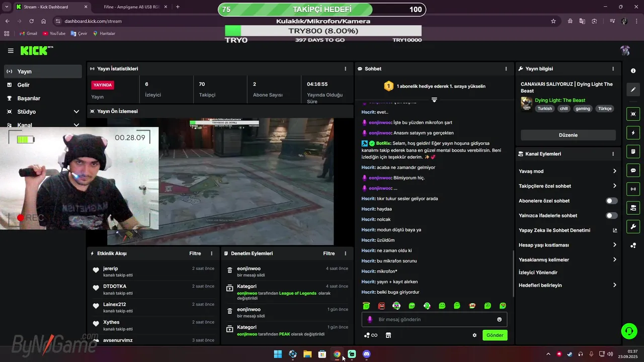Toggle the broadcast signal panel icon in the right sidebar
This screenshot has height=362, width=644.
pyautogui.click(x=633, y=189)
